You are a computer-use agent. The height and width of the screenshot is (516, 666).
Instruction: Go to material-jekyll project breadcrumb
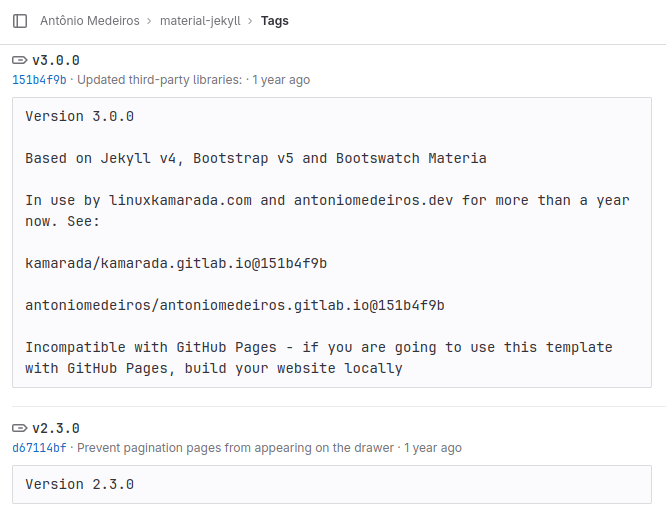[x=200, y=21]
